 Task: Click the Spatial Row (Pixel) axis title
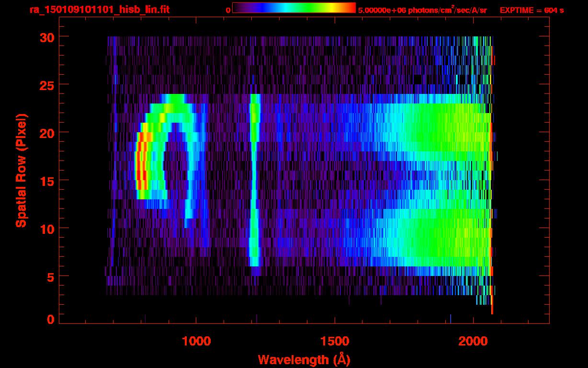21,170
